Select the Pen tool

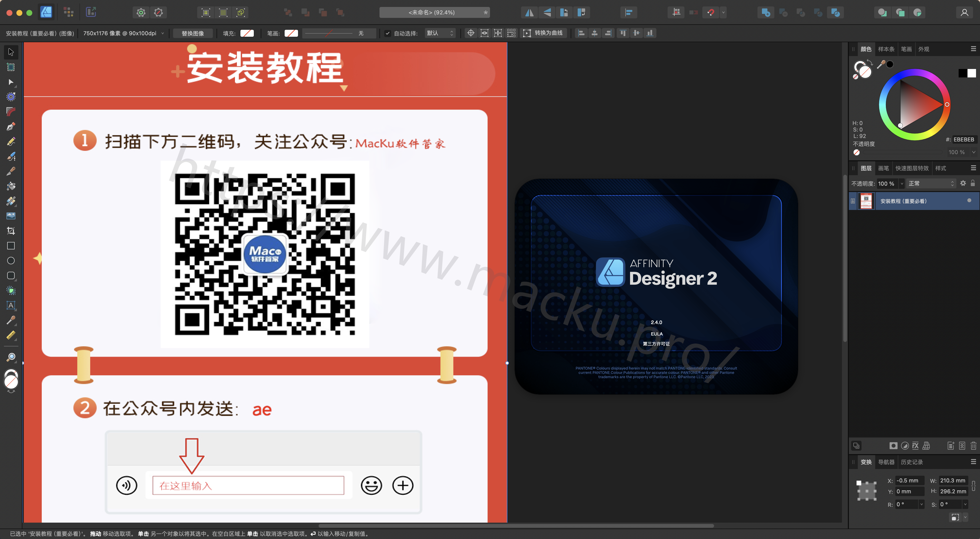click(x=11, y=127)
